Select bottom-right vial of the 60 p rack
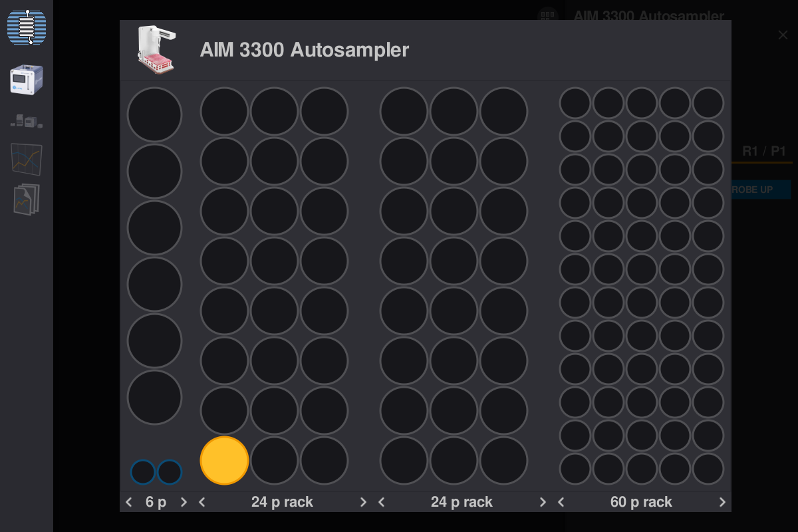 point(708,469)
